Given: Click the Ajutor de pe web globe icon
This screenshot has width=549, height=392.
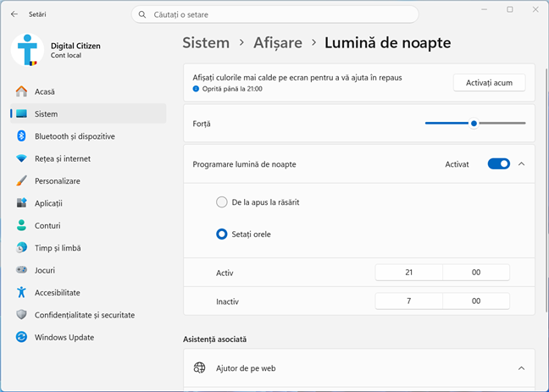Looking at the screenshot, I should pyautogui.click(x=200, y=367).
